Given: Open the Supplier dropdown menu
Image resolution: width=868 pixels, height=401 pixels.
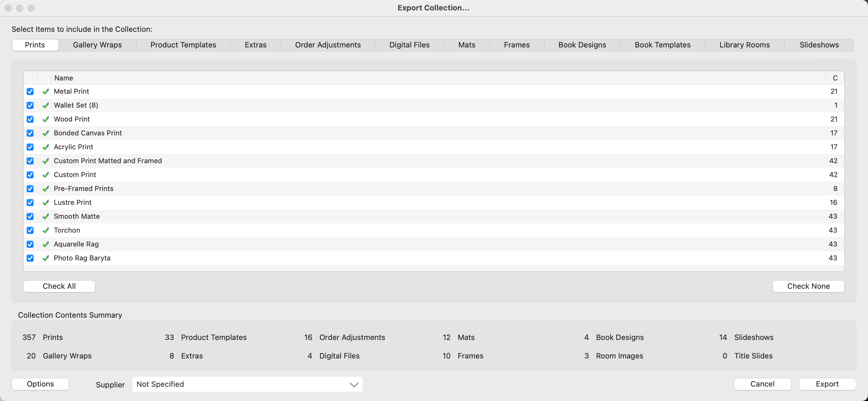Looking at the screenshot, I should pyautogui.click(x=247, y=384).
